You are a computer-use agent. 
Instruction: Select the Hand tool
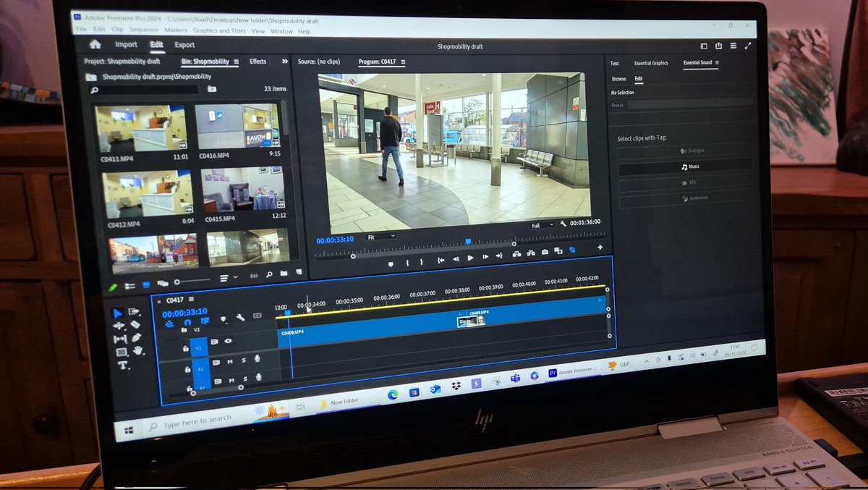[x=138, y=350]
